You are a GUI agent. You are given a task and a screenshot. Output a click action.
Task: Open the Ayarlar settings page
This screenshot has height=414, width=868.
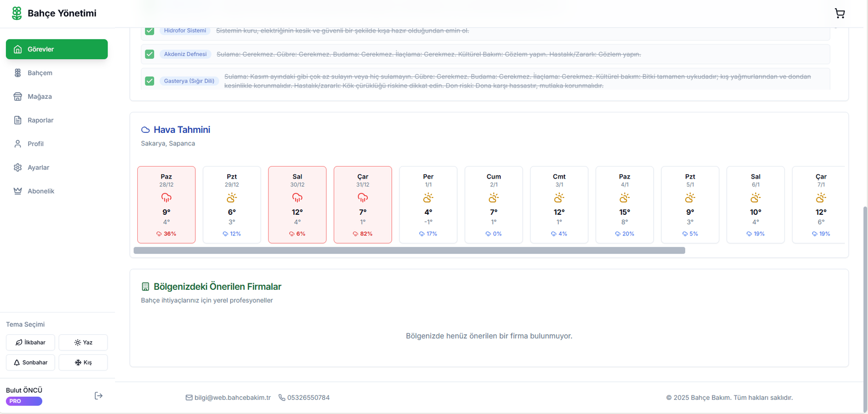coord(38,168)
